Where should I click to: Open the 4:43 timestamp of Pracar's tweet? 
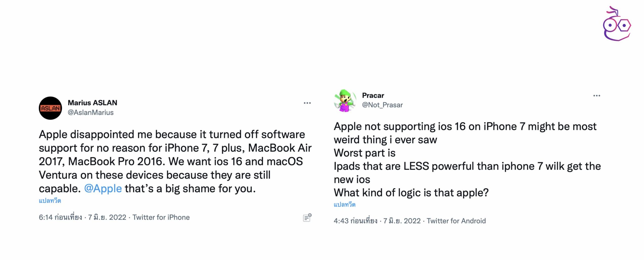tap(355, 221)
